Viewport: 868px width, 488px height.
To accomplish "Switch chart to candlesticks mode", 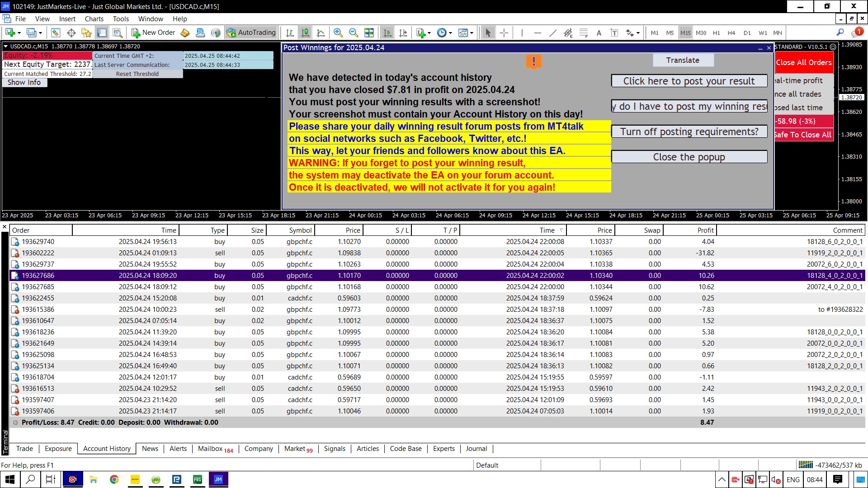I will (306, 33).
